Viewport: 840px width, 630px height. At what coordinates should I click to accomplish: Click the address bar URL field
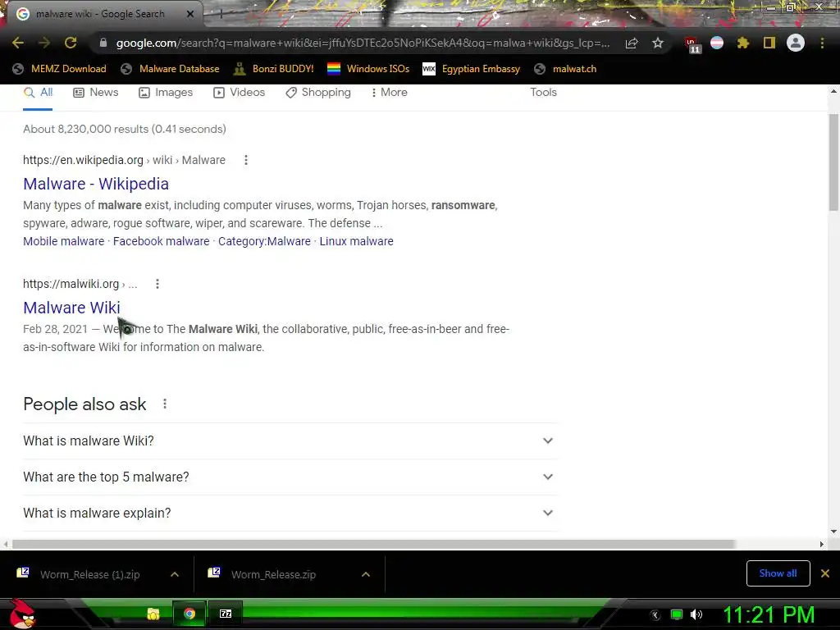click(363, 43)
